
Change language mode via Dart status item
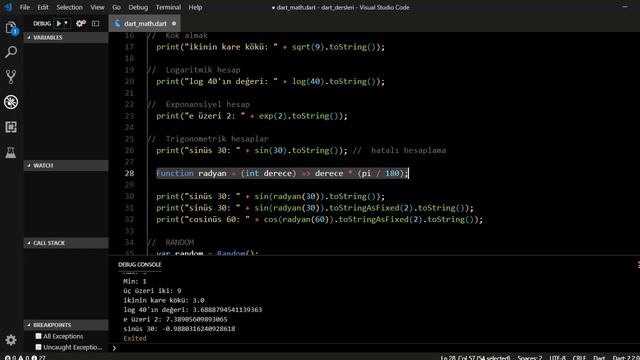(599, 358)
